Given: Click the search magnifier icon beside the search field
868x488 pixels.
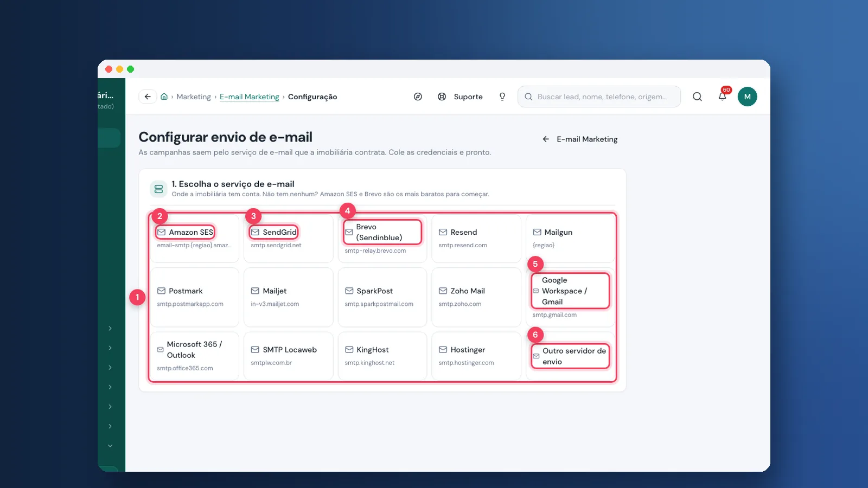Looking at the screenshot, I should [x=697, y=97].
